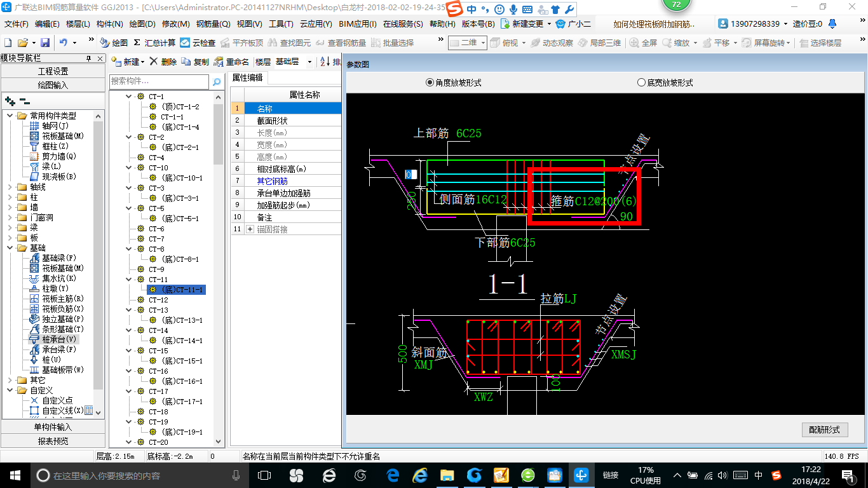Viewport: 868px width, 488px height.
Task: Expand the 轴线 tree node
Action: tap(10, 187)
